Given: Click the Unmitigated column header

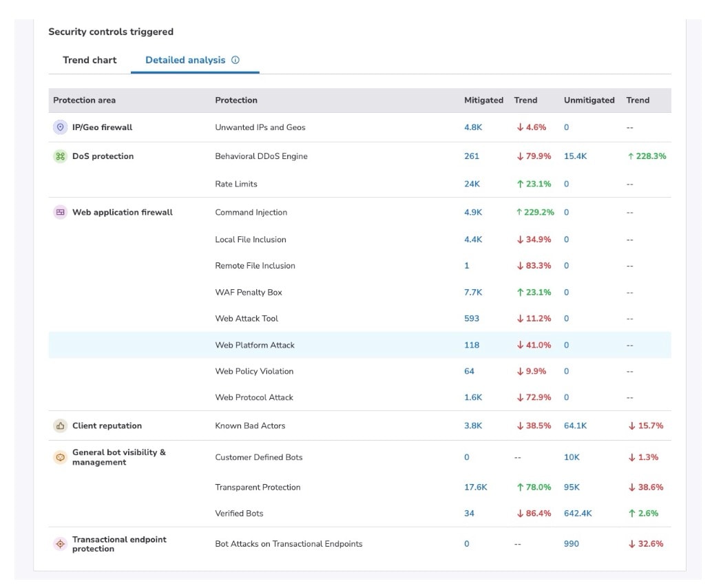Looking at the screenshot, I should (x=589, y=101).
